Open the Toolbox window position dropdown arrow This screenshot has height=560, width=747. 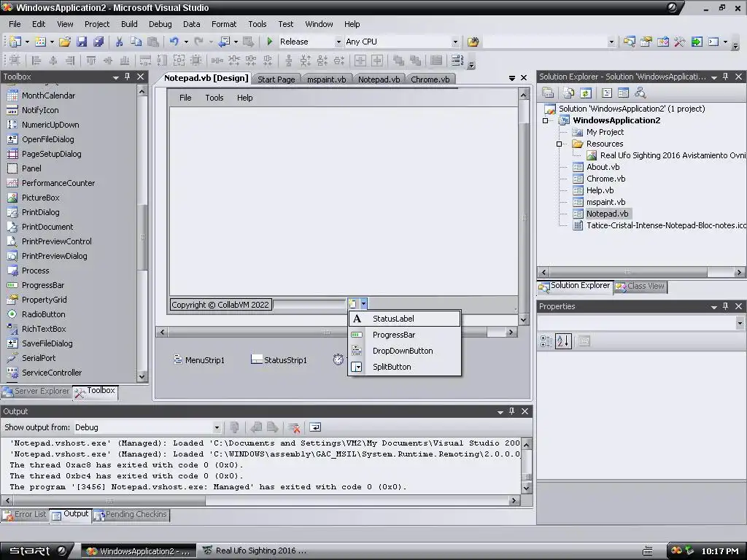tap(116, 77)
